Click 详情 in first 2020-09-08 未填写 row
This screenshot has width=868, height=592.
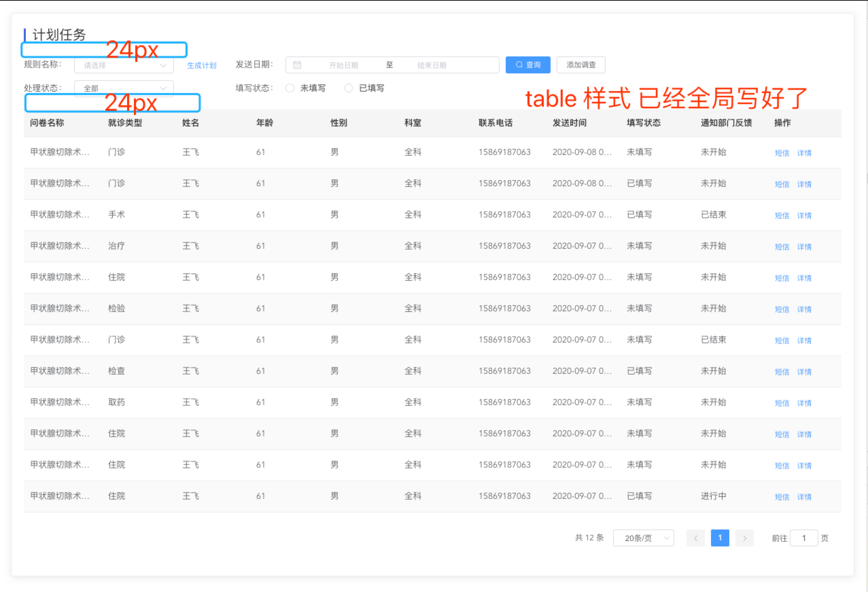(x=804, y=153)
